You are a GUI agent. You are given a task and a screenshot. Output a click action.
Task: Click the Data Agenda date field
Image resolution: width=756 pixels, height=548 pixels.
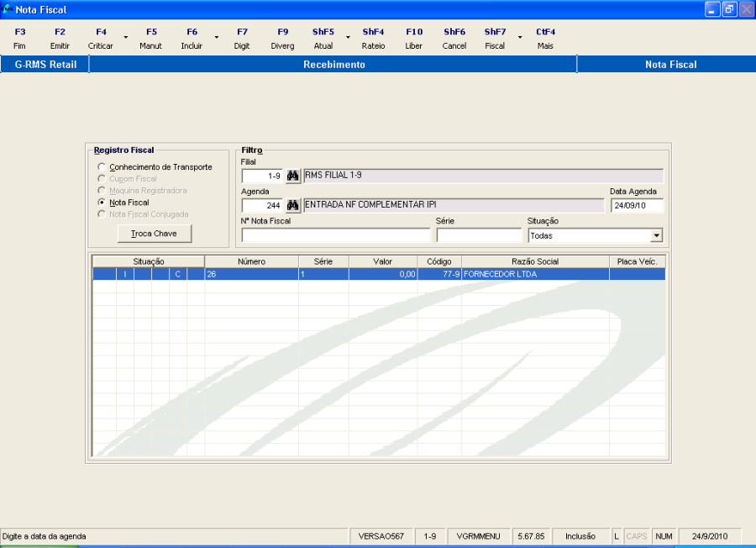[637, 205]
